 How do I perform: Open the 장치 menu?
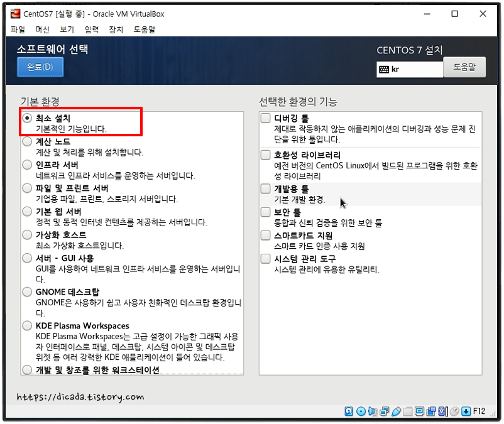tap(116, 30)
